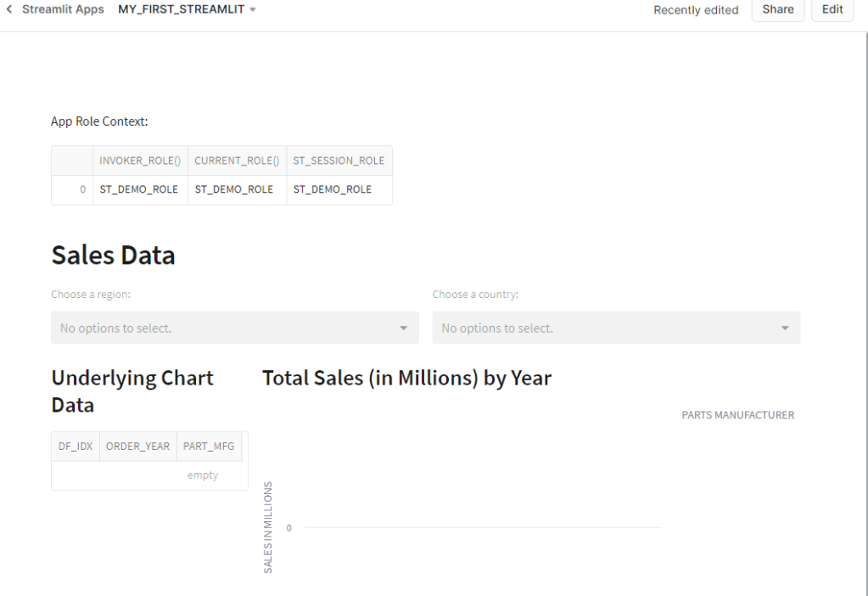The width and height of the screenshot is (868, 596).
Task: Click the ST_SESSION_ROLE column header
Action: [339, 160]
